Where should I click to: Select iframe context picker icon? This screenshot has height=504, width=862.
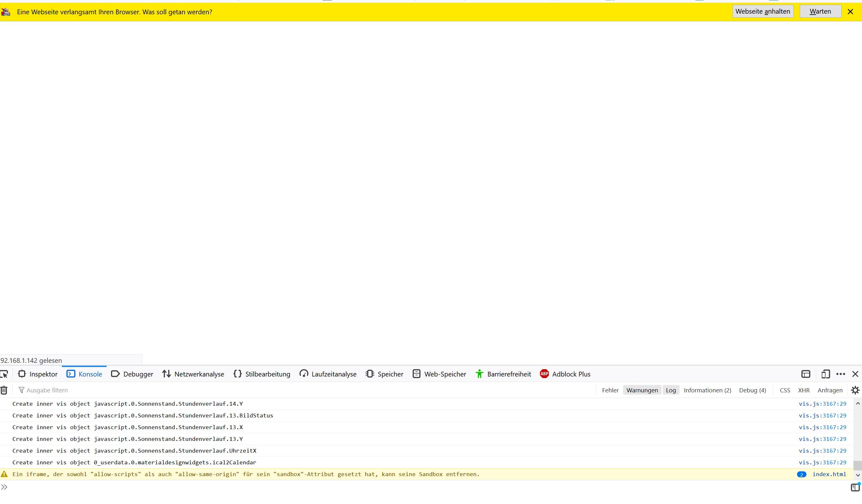pyautogui.click(x=806, y=374)
